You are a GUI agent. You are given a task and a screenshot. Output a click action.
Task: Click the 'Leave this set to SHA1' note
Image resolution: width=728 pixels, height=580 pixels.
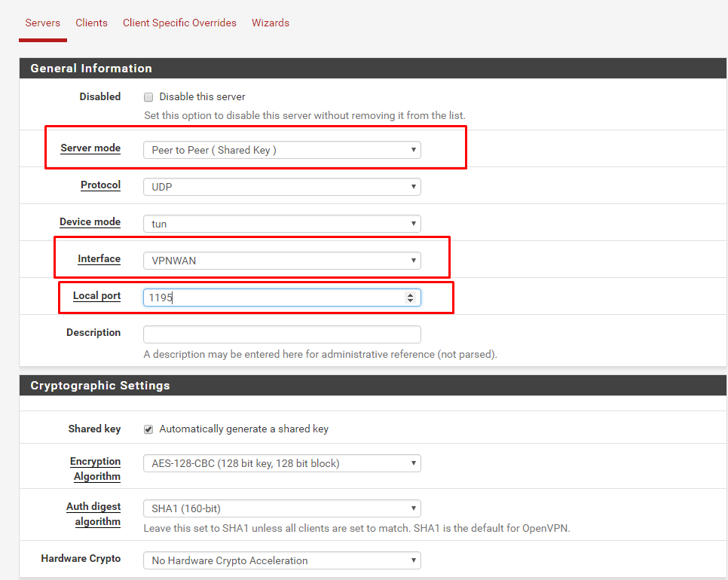coord(356,528)
